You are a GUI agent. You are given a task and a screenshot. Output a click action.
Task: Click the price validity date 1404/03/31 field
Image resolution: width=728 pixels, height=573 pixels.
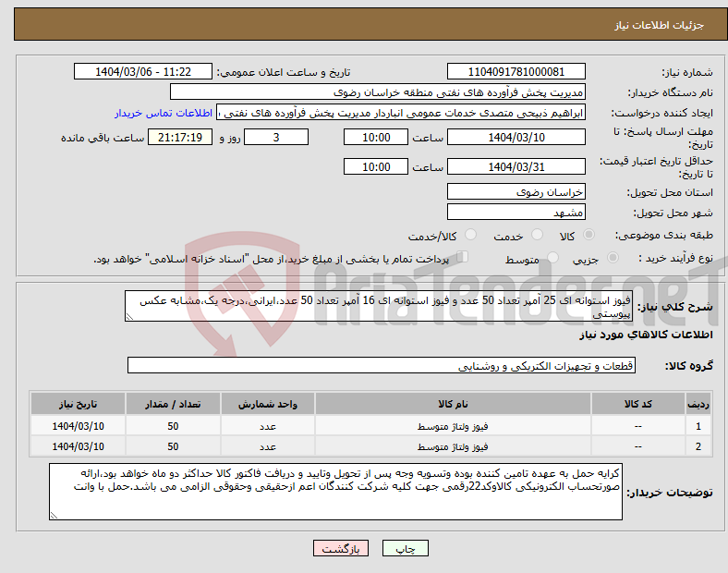(x=516, y=166)
